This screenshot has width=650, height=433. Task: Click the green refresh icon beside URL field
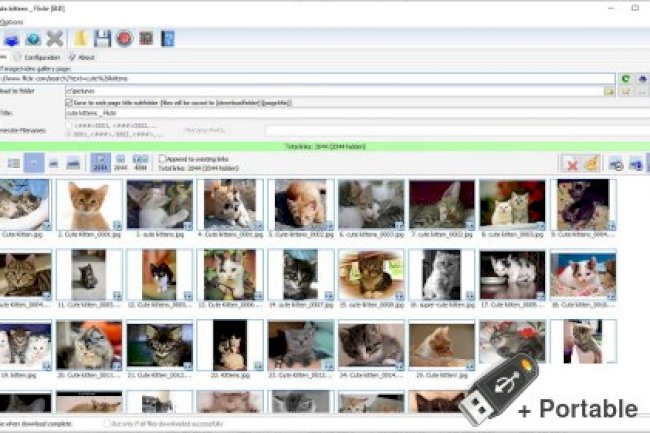coord(626,78)
